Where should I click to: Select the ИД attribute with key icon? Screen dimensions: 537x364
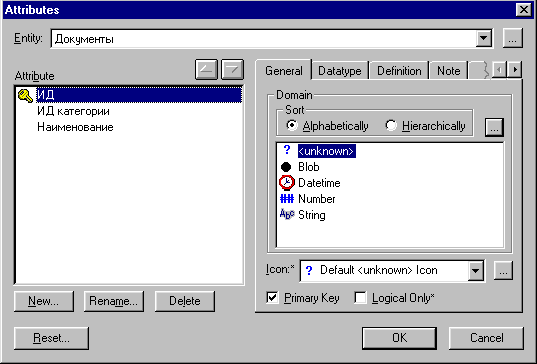click(139, 95)
